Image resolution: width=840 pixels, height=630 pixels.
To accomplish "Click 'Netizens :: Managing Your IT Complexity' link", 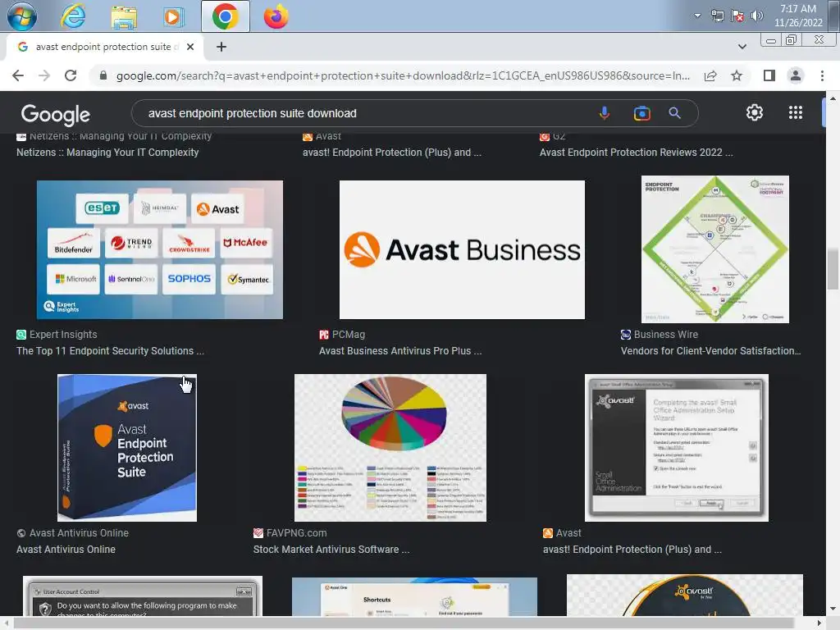I will coord(107,153).
